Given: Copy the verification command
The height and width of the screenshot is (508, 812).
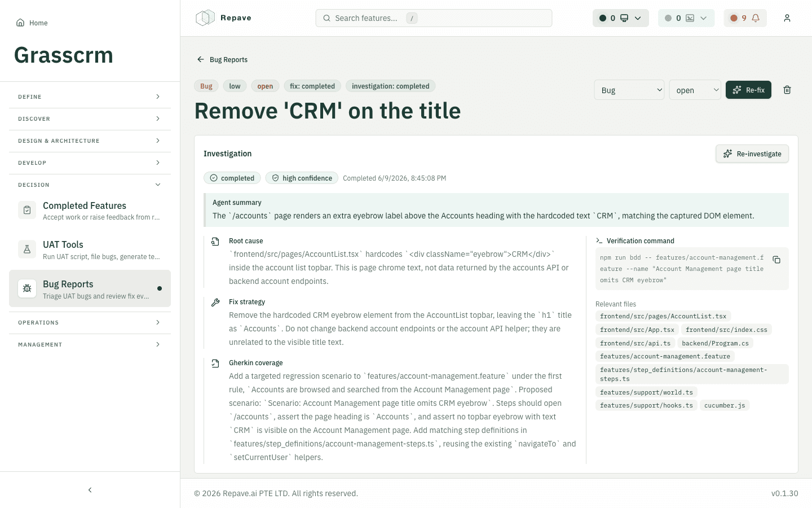Looking at the screenshot, I should 776,260.
